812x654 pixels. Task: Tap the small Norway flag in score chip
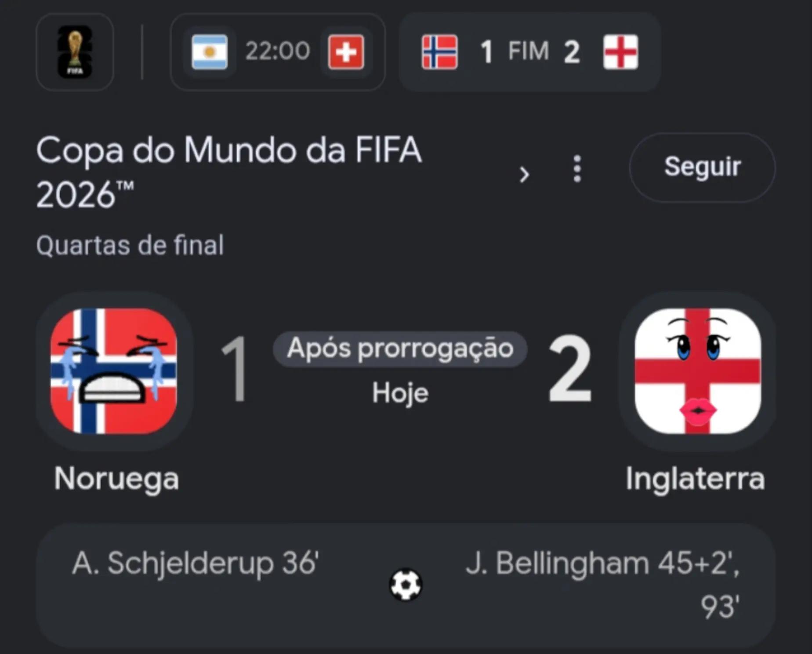(x=439, y=52)
